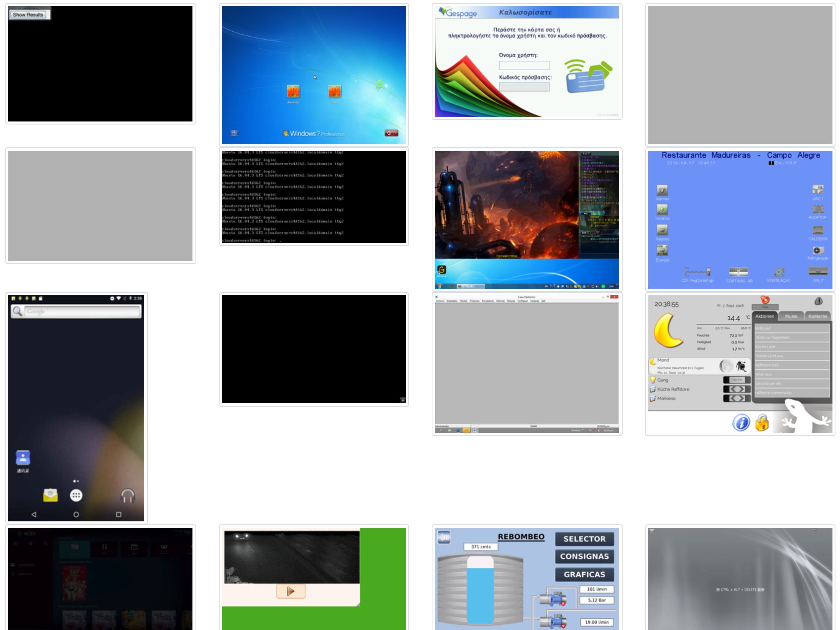Open the VENTILAÇÃO fan icon

pos(778,272)
